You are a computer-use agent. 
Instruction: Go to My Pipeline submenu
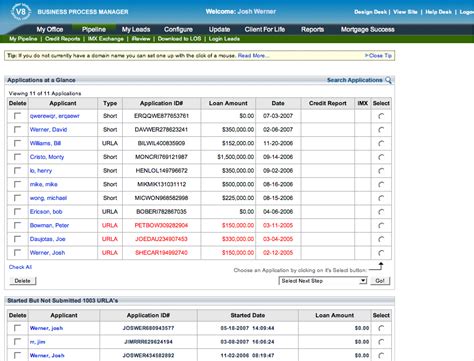click(x=23, y=39)
